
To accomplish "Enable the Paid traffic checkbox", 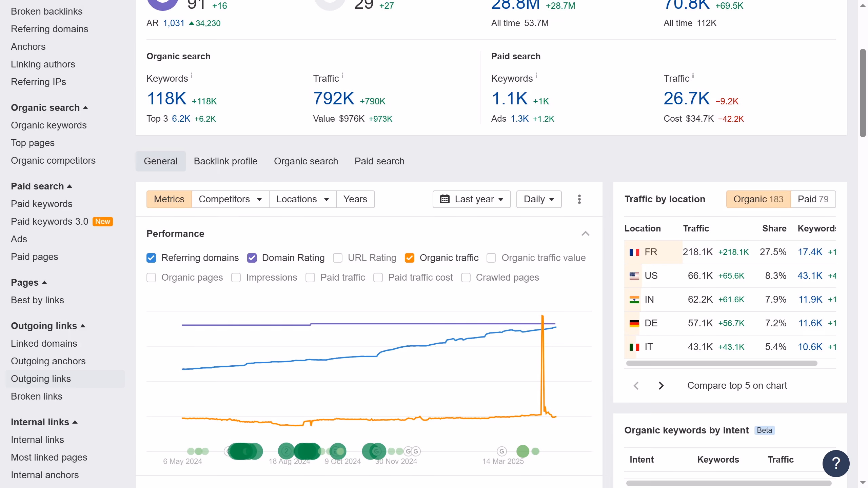I will tap(310, 278).
